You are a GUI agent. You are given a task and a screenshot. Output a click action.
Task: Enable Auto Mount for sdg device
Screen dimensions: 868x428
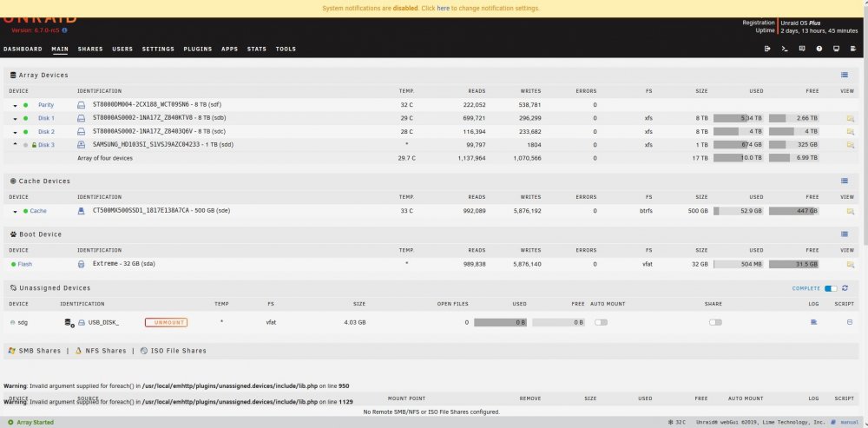point(601,322)
